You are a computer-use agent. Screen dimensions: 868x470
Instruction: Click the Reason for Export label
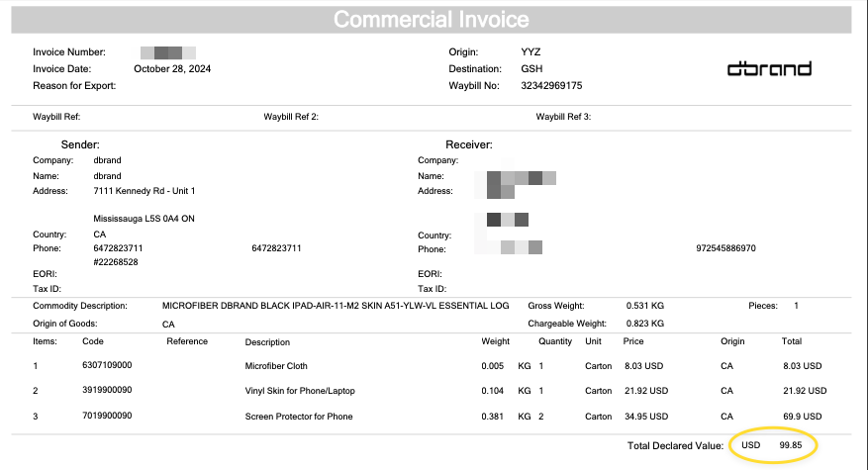pyautogui.click(x=74, y=86)
